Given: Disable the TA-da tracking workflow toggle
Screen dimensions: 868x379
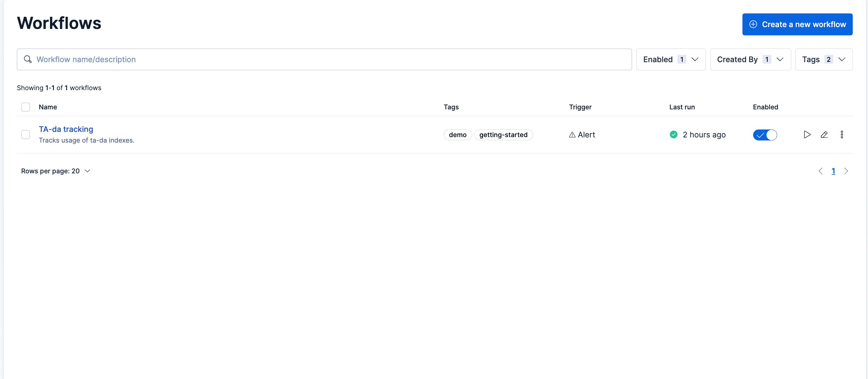Looking at the screenshot, I should [765, 135].
